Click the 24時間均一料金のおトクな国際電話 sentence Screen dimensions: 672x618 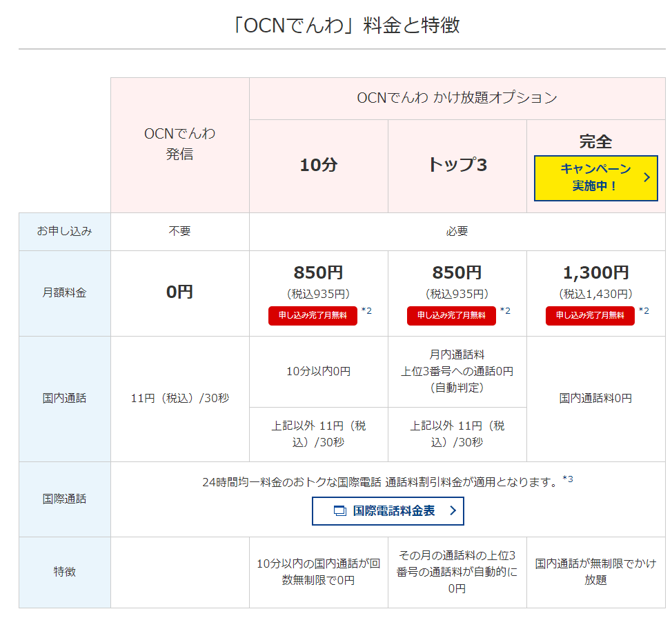pyautogui.click(x=381, y=483)
